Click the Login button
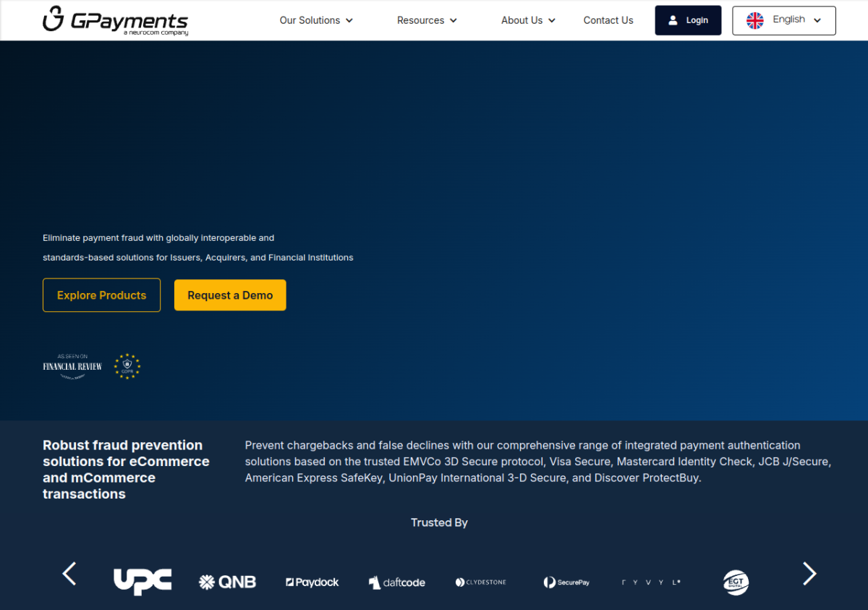 tap(688, 20)
